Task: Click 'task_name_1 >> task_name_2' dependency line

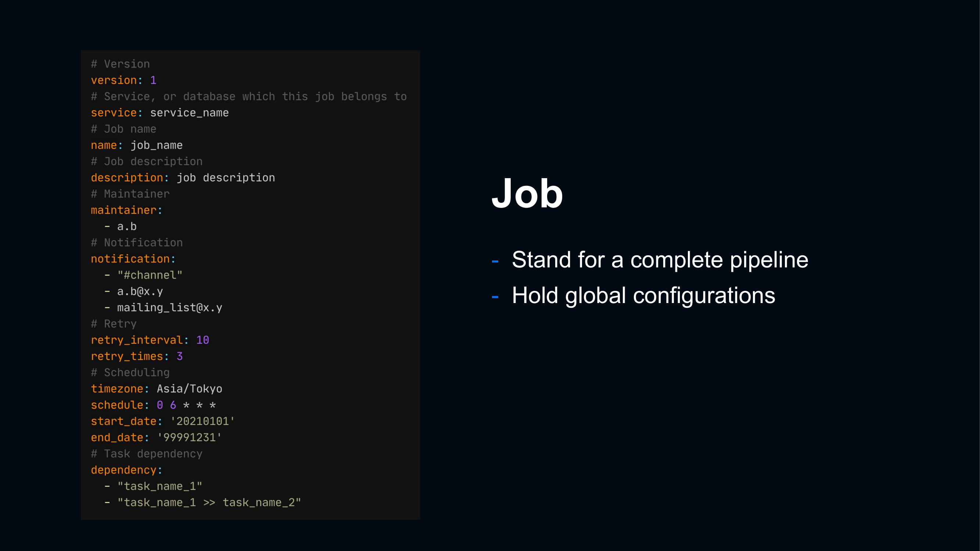Action: tap(209, 502)
